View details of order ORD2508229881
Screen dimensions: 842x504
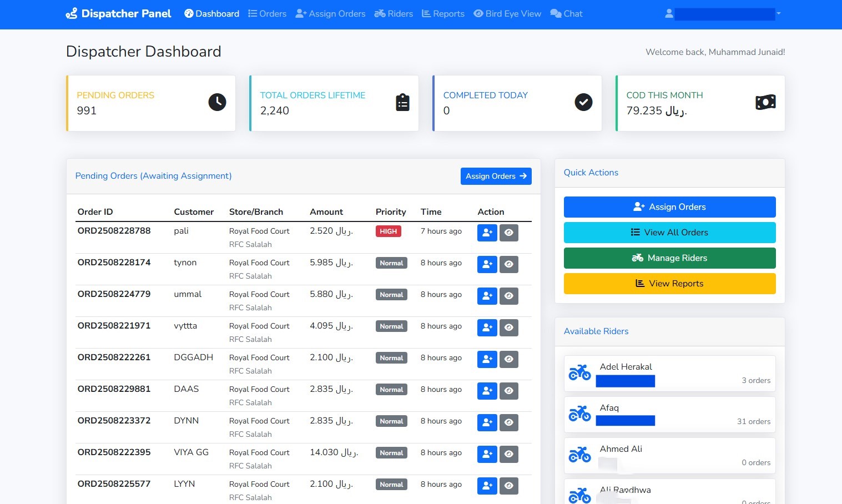(x=509, y=391)
